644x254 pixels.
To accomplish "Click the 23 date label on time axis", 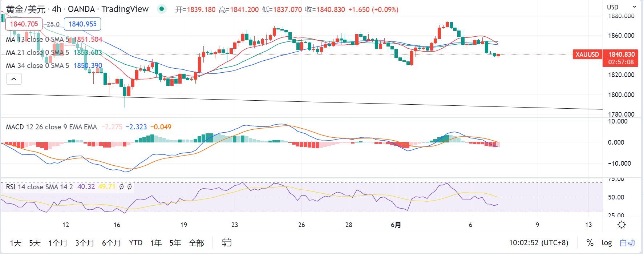I will (235, 225).
